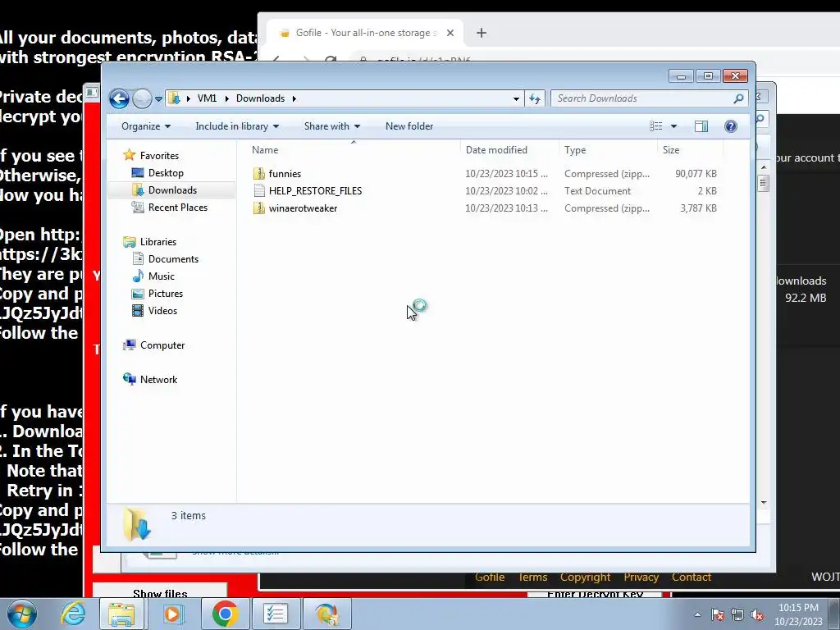Open the taskbar clock showing 10:15 PM
Image resolution: width=840 pixels, height=630 pixels.
[798, 614]
